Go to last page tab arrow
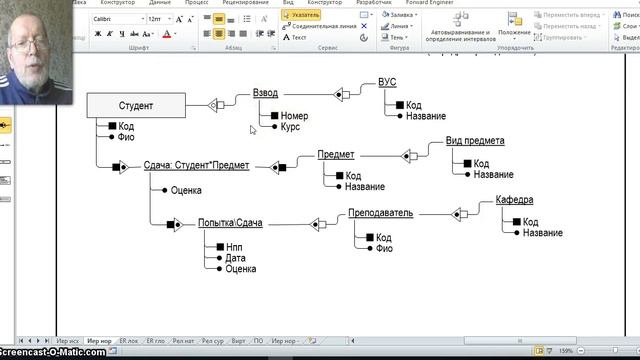The image size is (640, 360). point(47,340)
